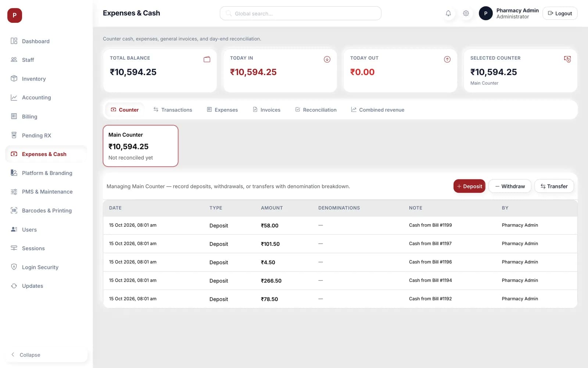The image size is (588, 368).
Task: Open settings gear icon in header
Action: 466,13
